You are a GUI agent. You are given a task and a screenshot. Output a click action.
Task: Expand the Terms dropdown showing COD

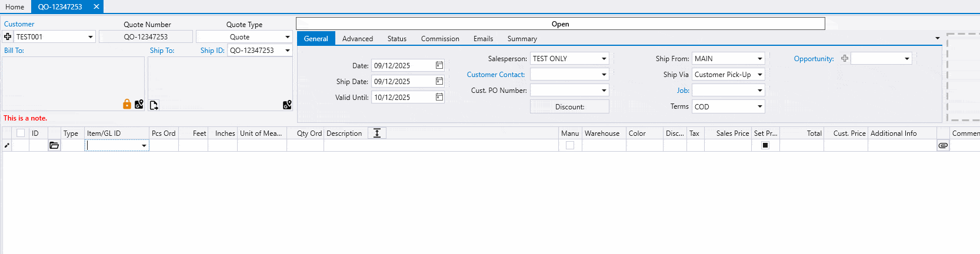(759, 106)
